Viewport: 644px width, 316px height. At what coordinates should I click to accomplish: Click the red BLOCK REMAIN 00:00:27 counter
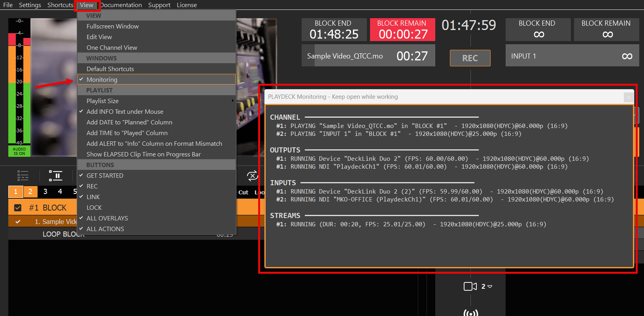(402, 30)
